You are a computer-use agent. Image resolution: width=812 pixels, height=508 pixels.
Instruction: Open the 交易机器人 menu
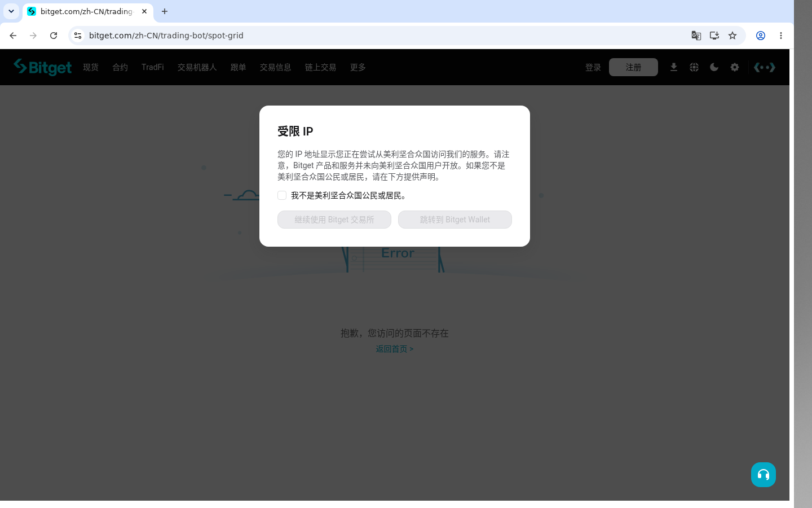pyautogui.click(x=197, y=67)
